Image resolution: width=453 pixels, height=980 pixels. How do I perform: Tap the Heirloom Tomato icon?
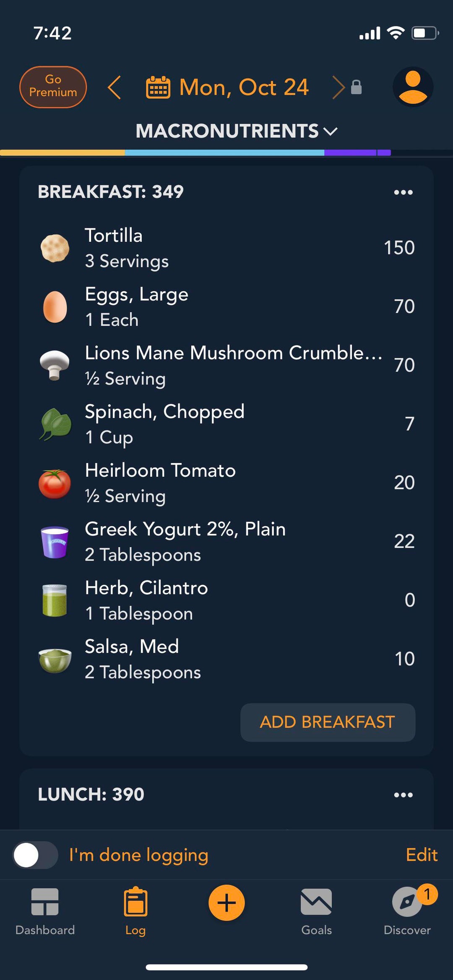[x=55, y=484]
